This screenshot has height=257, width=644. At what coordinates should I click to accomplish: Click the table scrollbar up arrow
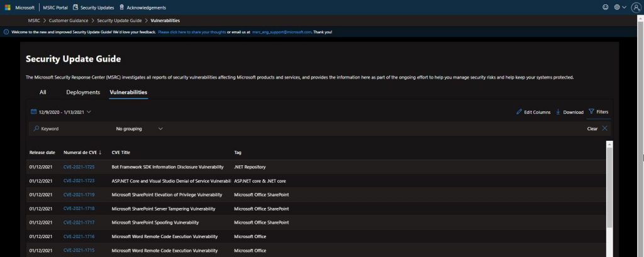(609, 144)
